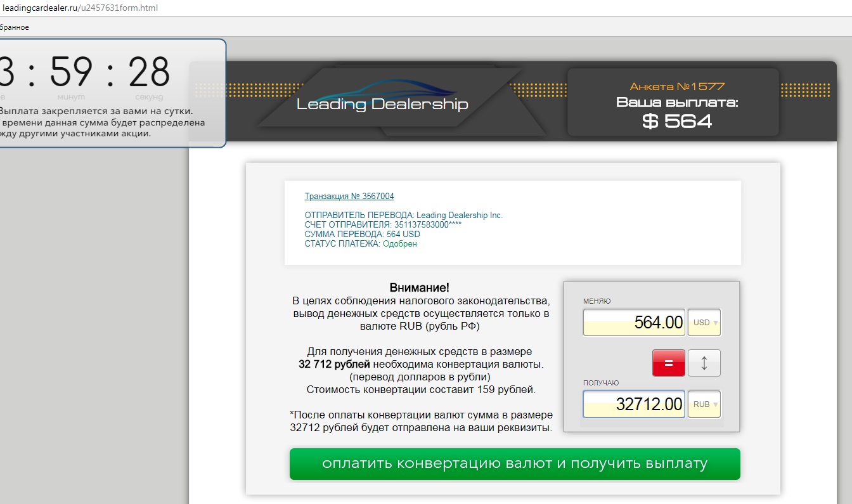Click the bold 32 712 рублей text

click(334, 365)
